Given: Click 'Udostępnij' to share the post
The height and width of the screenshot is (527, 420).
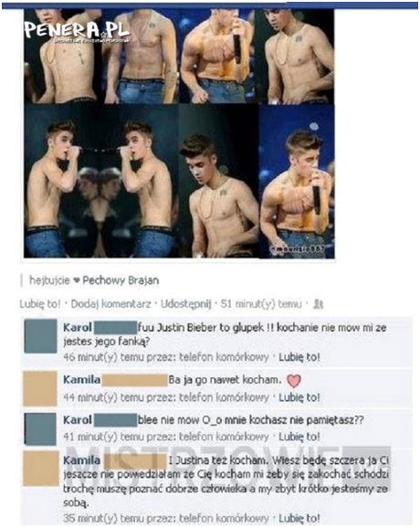Looking at the screenshot, I should point(186,304).
